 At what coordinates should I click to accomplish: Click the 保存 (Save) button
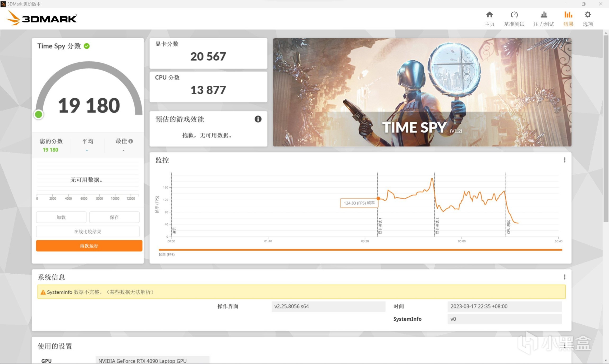pos(114,217)
